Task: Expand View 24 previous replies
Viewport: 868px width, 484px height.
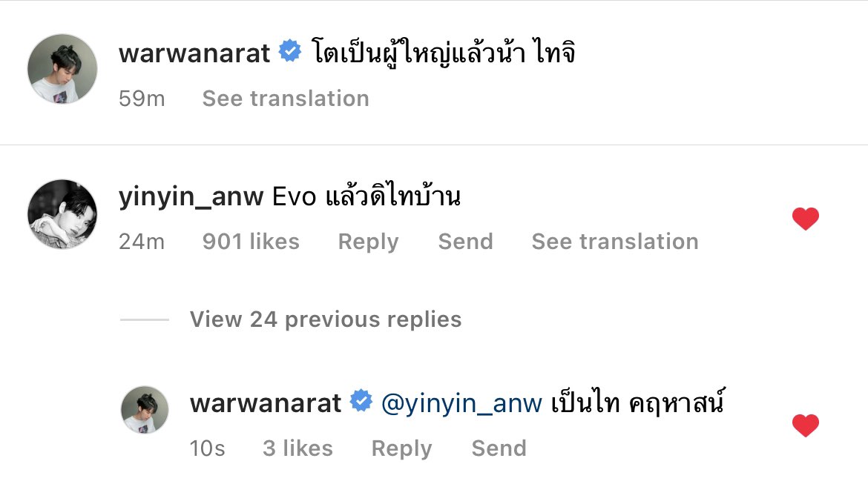Action: (326, 319)
